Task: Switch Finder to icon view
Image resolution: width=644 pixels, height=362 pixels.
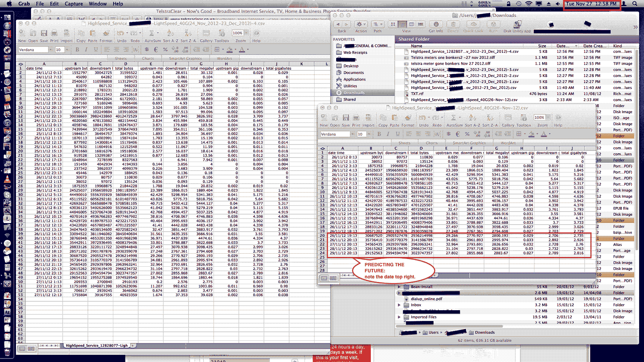Action: [393, 24]
